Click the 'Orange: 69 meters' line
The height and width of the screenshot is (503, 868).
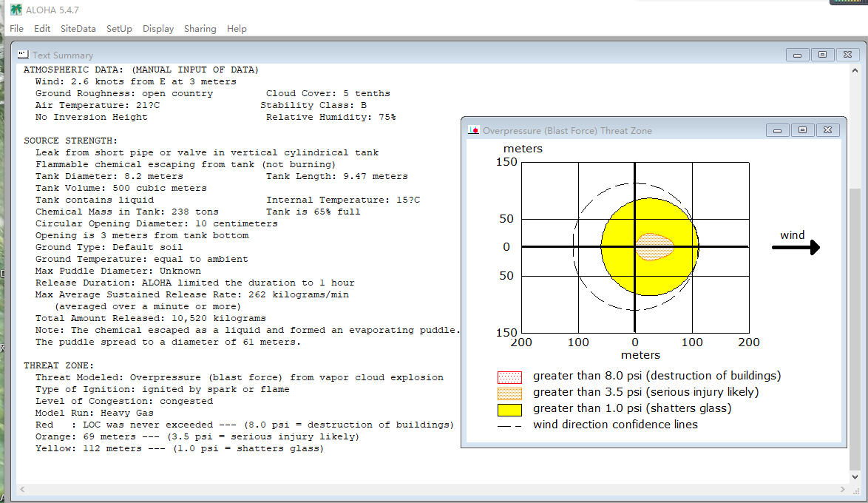pos(197,436)
